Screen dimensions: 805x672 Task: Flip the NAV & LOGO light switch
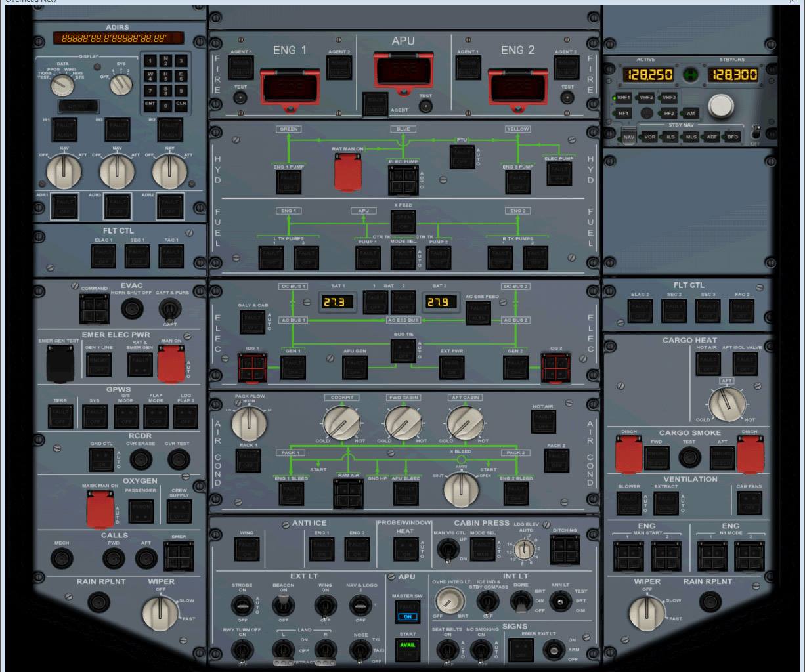[x=360, y=605]
